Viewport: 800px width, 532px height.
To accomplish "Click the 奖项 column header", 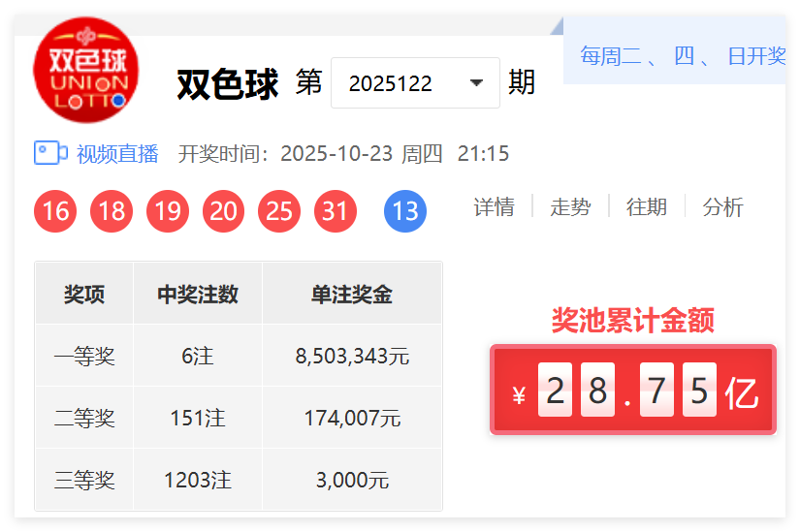I will [84, 295].
